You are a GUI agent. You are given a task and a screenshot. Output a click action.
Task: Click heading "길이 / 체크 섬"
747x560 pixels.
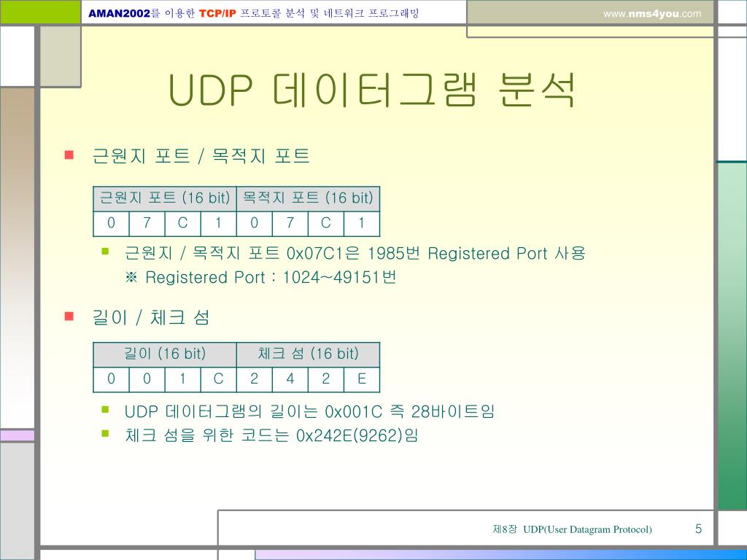pos(151,318)
